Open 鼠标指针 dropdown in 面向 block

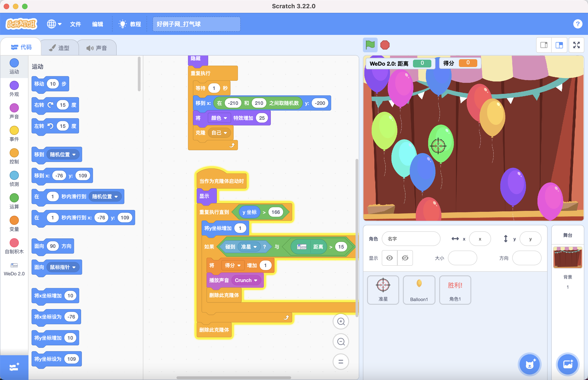[63, 267]
